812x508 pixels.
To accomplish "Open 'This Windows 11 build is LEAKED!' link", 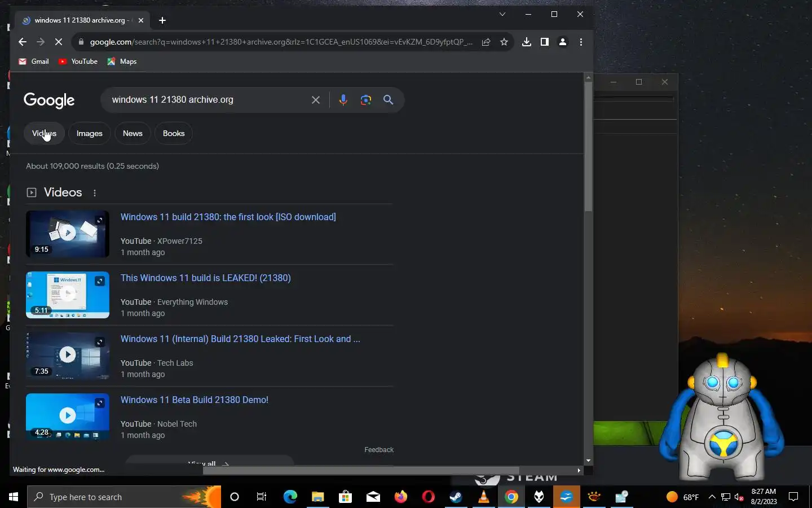I will (x=206, y=278).
